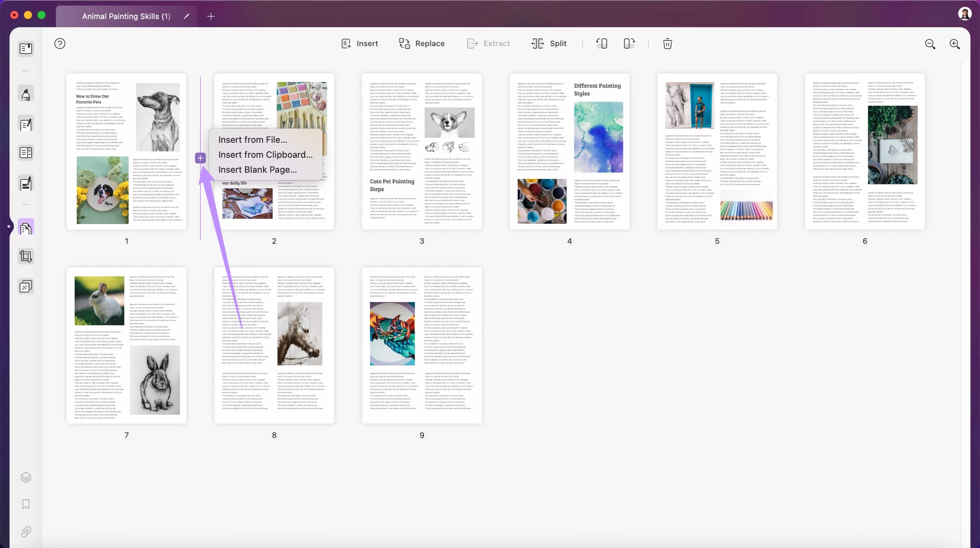Click the zoom in magnifier icon
Image resolution: width=980 pixels, height=548 pixels.
click(x=954, y=43)
